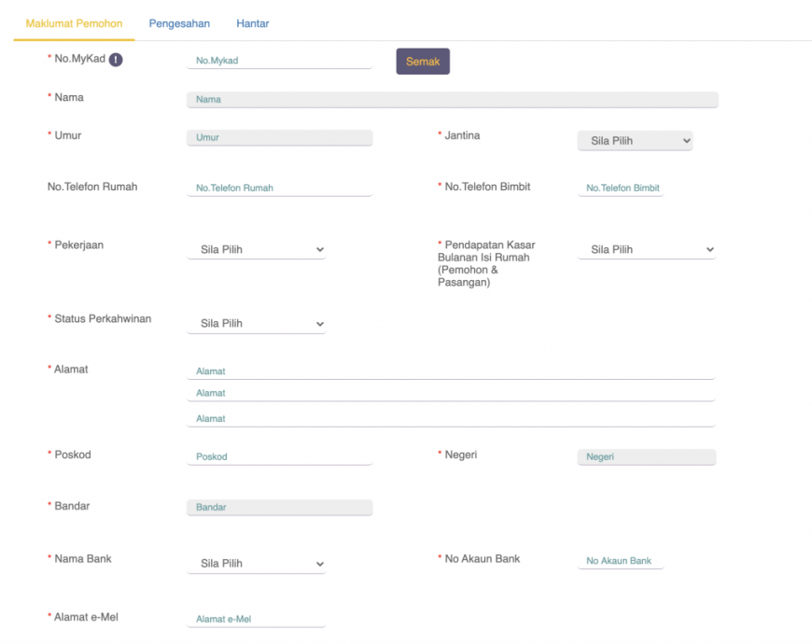Expand the Pekerjaan dropdown
Image resolution: width=812 pixels, height=644 pixels.
point(257,249)
